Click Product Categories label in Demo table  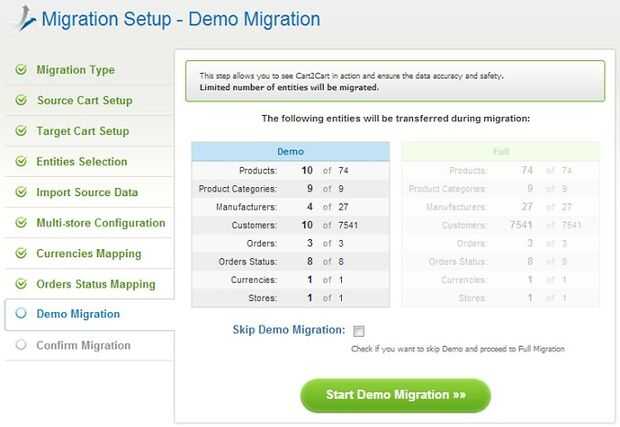tap(237, 189)
